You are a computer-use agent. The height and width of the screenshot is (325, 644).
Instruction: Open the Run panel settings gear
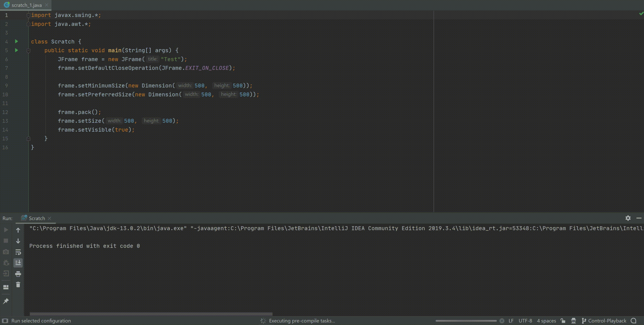628,218
